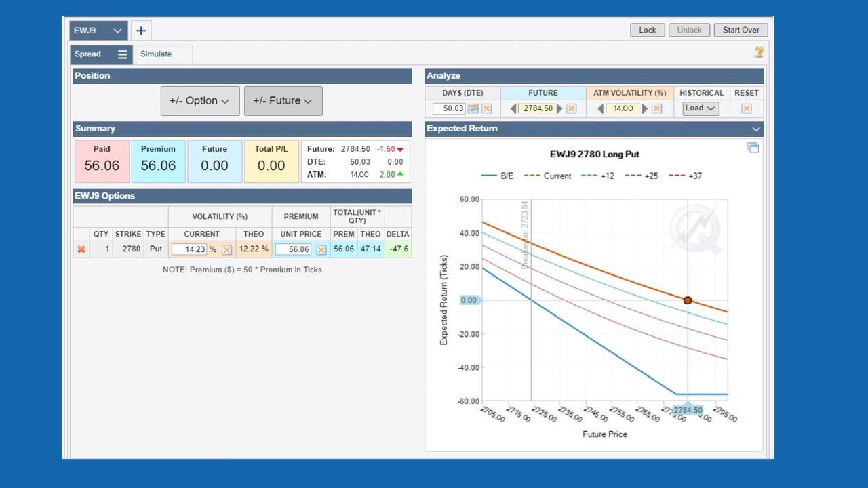Reset the current volatility 14.23 value

pos(227,250)
